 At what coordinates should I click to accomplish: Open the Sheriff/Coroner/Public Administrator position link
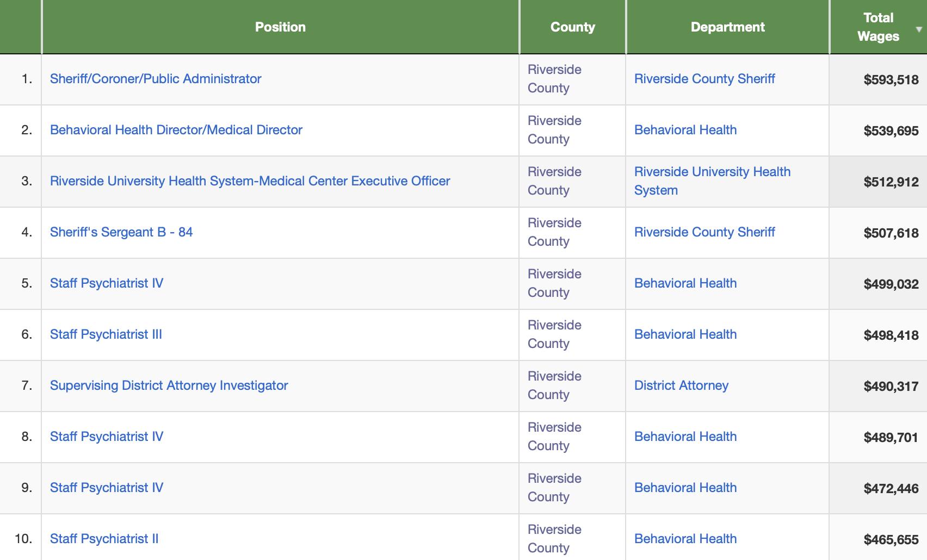[156, 79]
